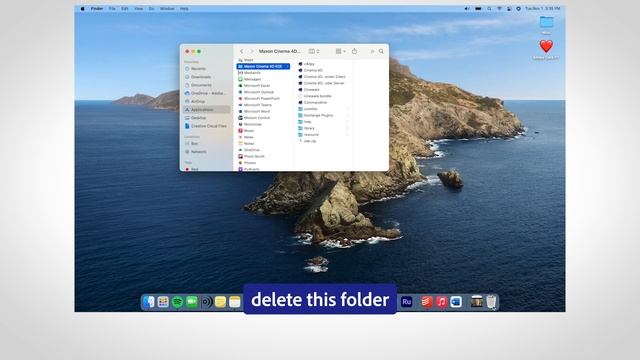Select News in applications list
640x360 pixels.
pyautogui.click(x=248, y=137)
